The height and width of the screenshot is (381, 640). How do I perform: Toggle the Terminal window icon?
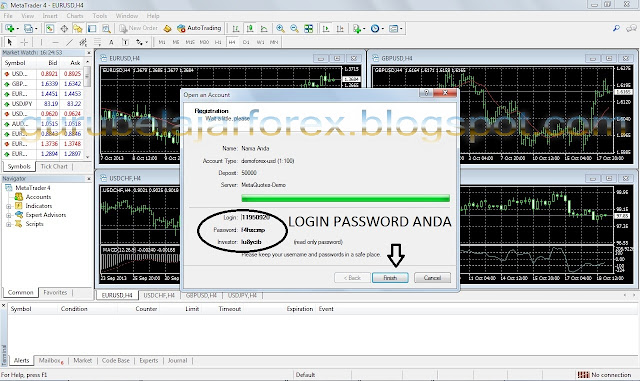click(92, 28)
